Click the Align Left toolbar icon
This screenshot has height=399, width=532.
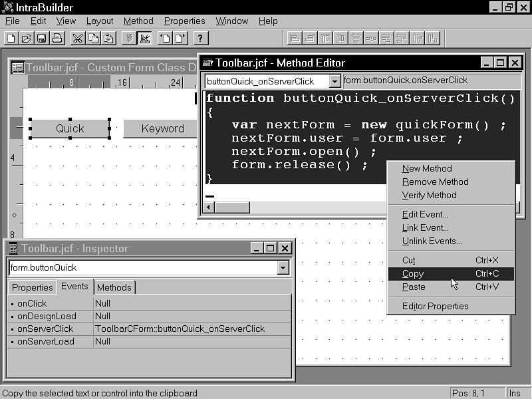294,39
